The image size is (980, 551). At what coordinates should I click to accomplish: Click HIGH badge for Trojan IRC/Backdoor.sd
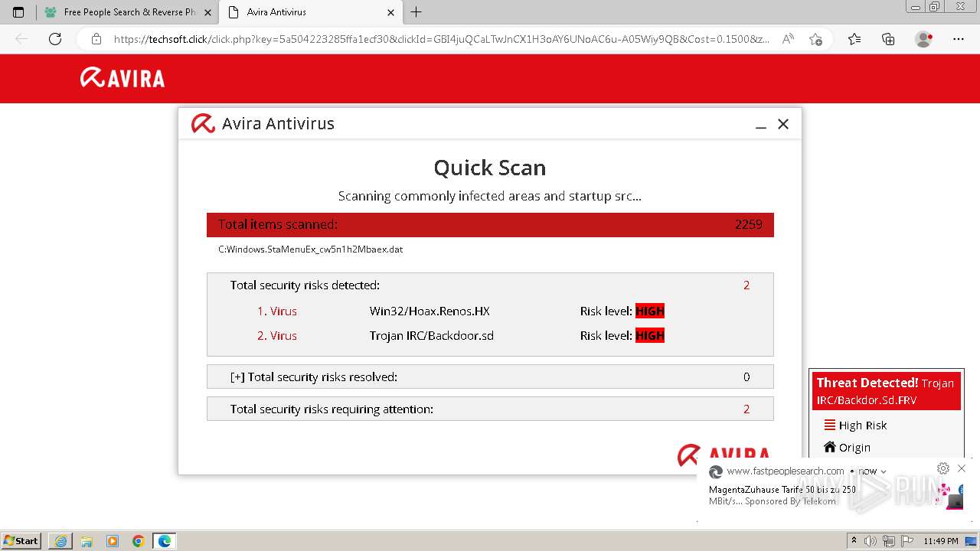650,336
